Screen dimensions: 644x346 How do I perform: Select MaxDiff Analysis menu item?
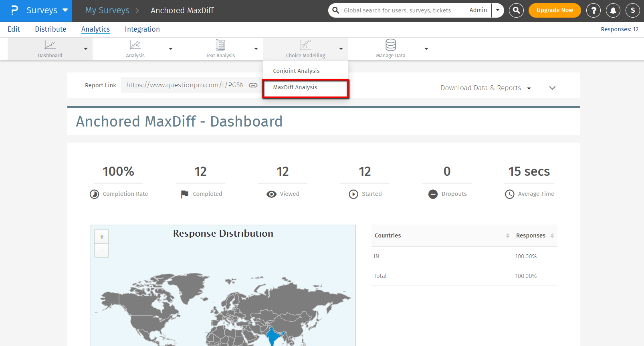[295, 87]
